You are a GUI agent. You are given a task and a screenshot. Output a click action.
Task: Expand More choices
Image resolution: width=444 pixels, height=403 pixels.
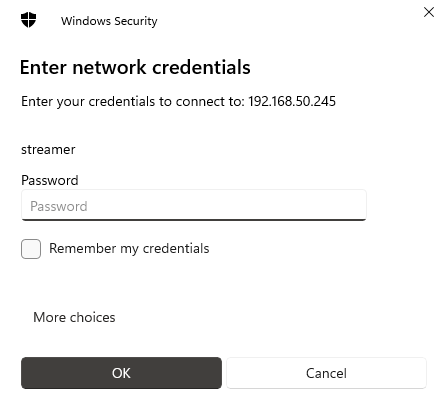pyautogui.click(x=74, y=317)
